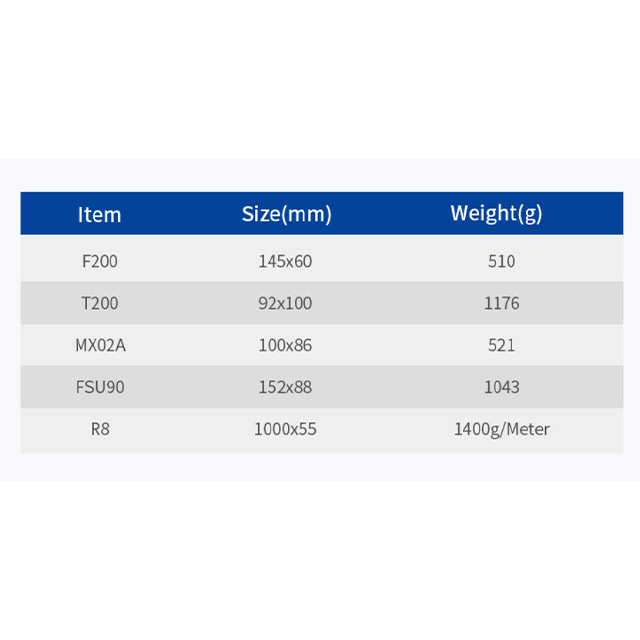Click the 521 weight value
640x640 pixels.
point(502,345)
